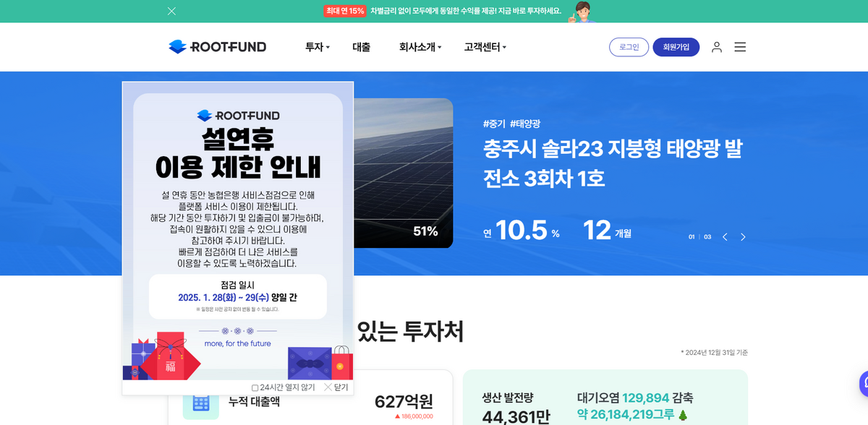Click the ROOTFUND logo in header
Image resolution: width=868 pixels, height=425 pixels.
click(x=218, y=47)
